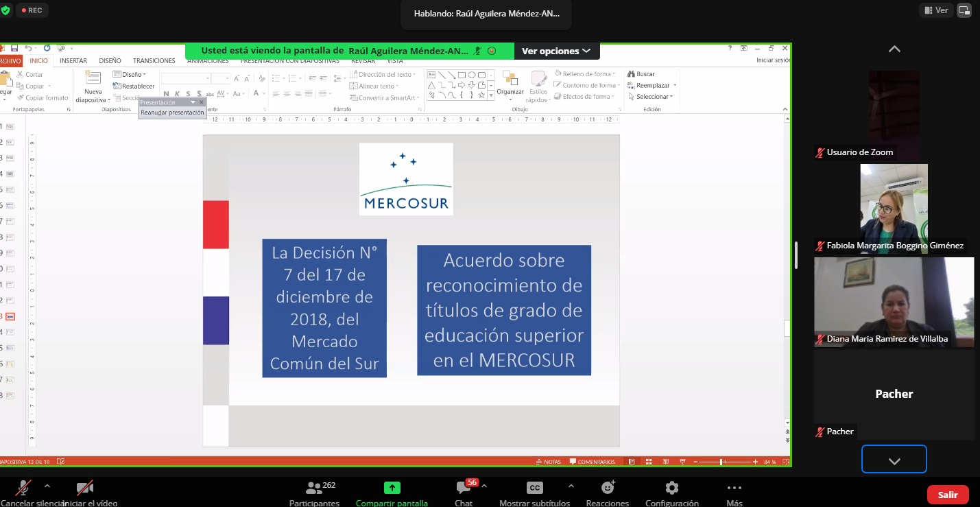Open the Seleccionar dropdown
Screen dimensions: 980x507
pos(652,97)
